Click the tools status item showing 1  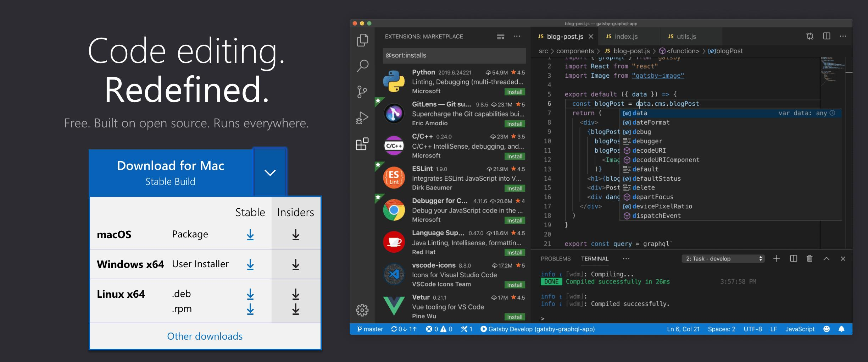(x=467, y=329)
